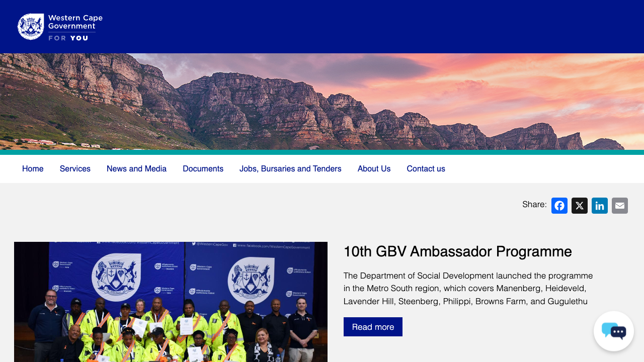Screen dimensions: 644x362
Task: Open the News and Media menu
Action: [x=136, y=169]
